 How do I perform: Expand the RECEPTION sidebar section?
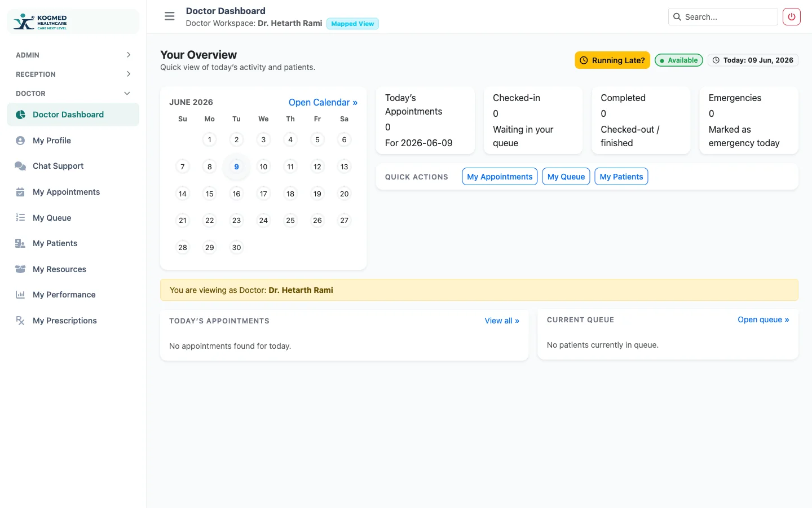coord(73,74)
